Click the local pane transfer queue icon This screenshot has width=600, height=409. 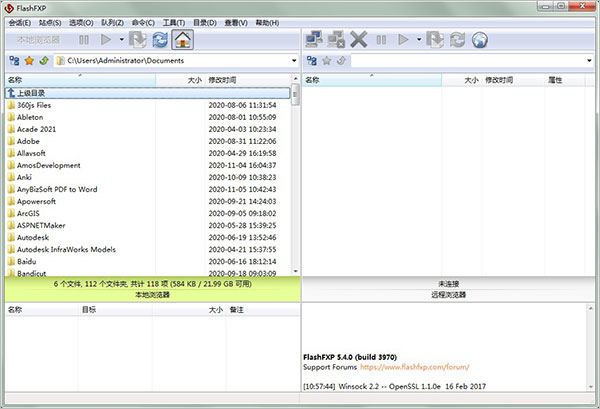tap(137, 40)
